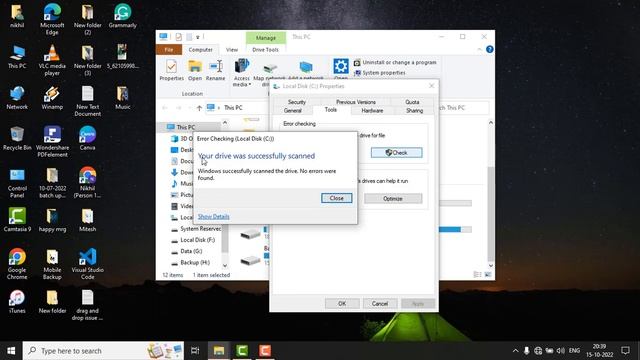This screenshot has width=640, height=360.
Task: Select the Recycle Bin desktop icon
Action: click(17, 138)
